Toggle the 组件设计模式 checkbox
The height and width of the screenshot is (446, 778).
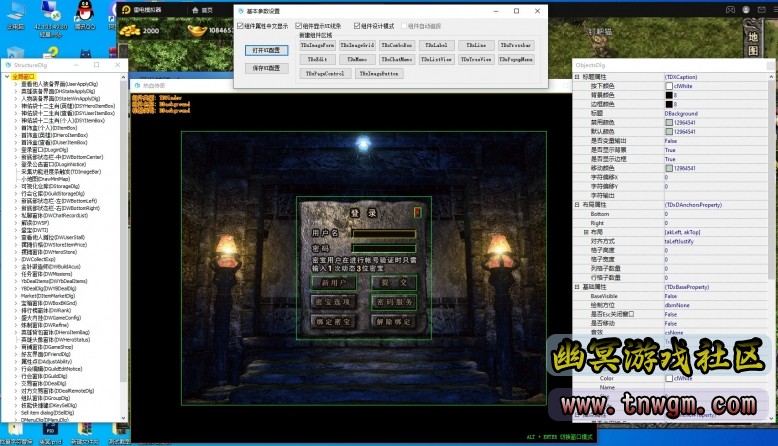(x=357, y=26)
